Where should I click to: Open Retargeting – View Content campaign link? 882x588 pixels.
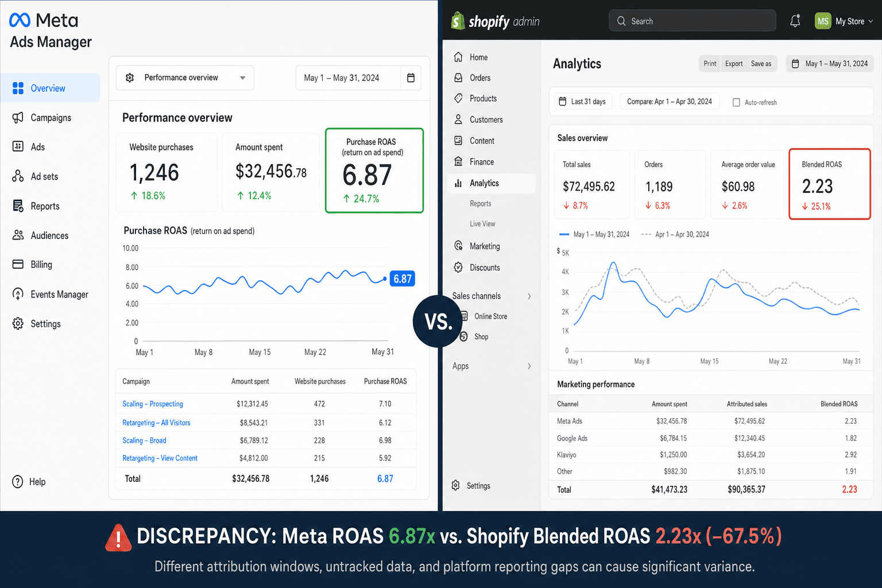click(x=160, y=458)
